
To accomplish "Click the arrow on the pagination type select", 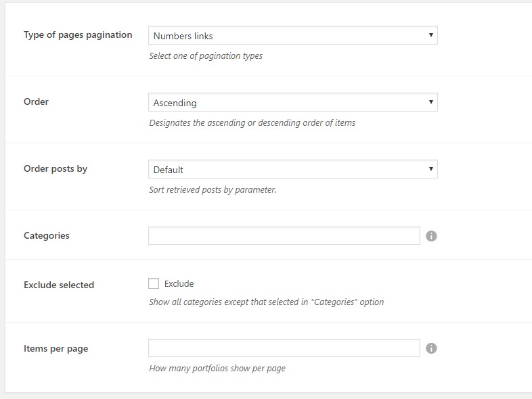I will coord(430,35).
